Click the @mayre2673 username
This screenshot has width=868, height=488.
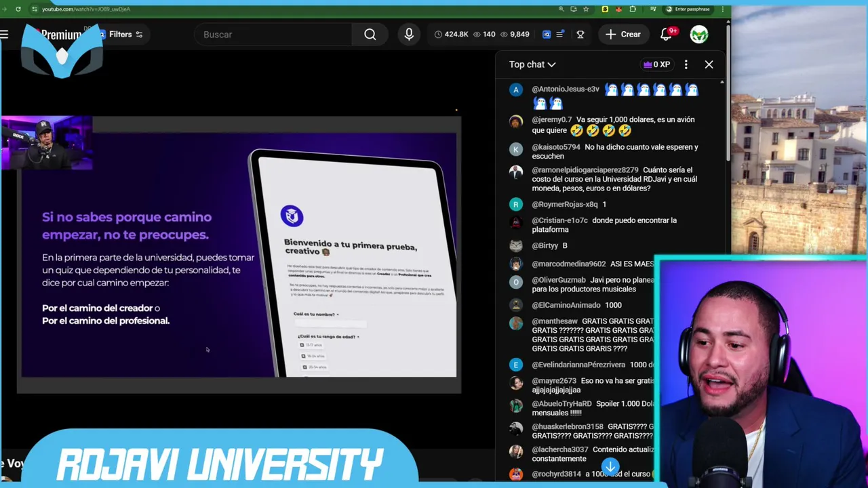(554, 381)
